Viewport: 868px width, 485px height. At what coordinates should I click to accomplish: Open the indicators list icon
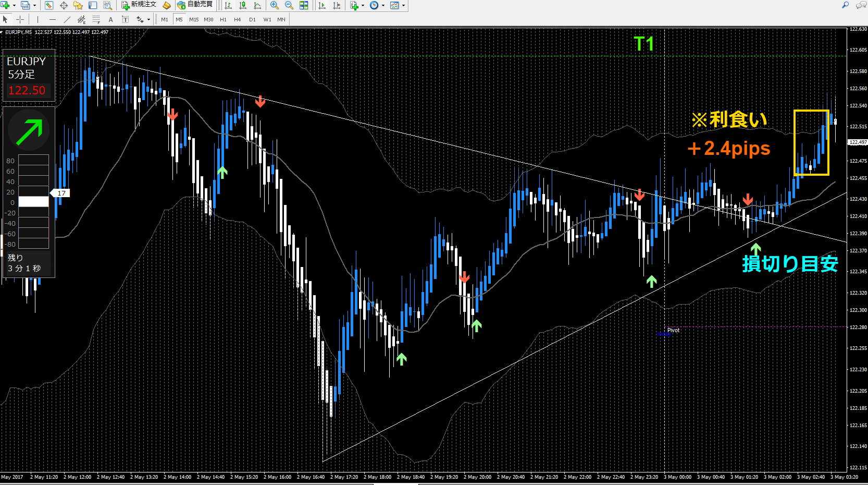coord(354,5)
